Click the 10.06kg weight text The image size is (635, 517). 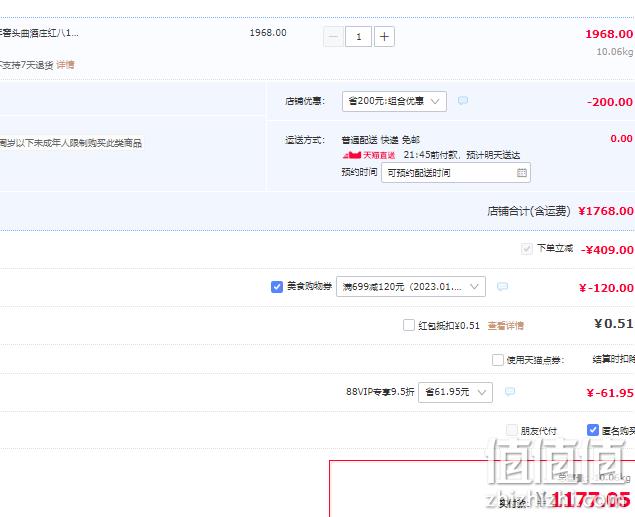(x=614, y=52)
